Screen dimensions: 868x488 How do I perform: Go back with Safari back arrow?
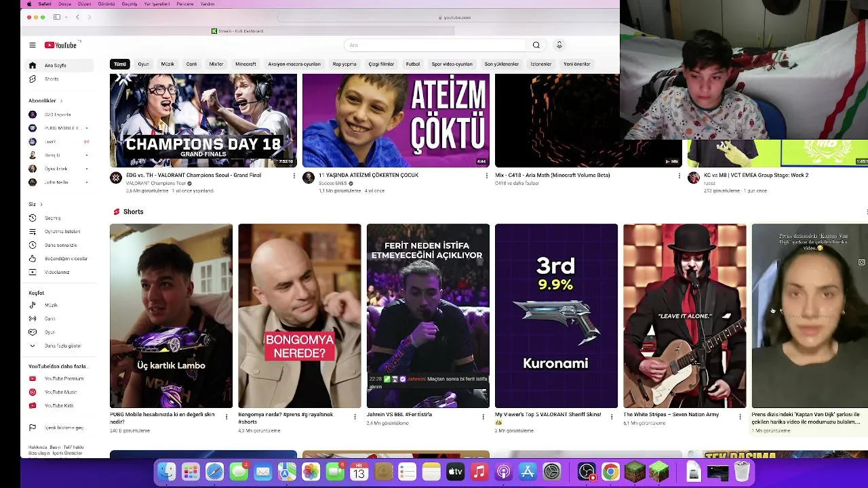[x=77, y=17]
